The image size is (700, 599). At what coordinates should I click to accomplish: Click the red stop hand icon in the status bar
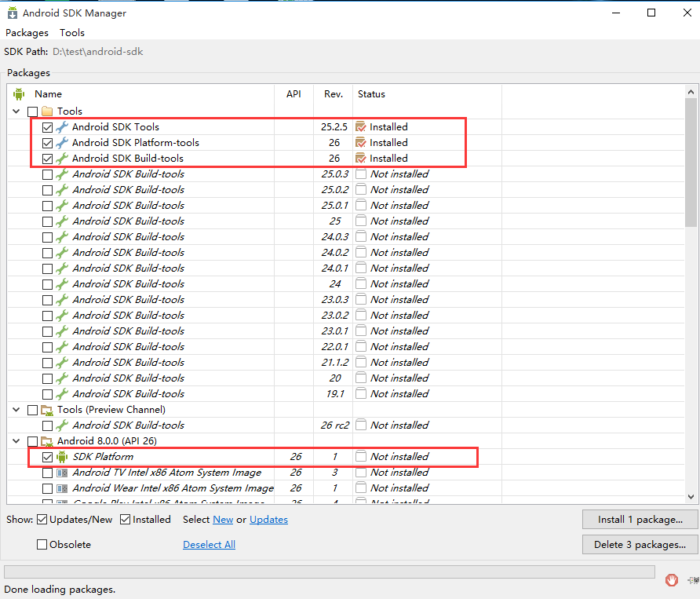672,580
